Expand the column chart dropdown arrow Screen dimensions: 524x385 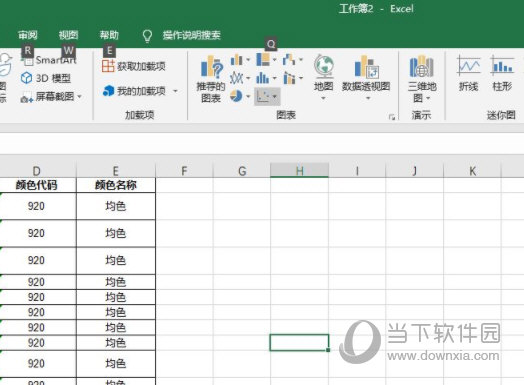pyautogui.click(x=248, y=60)
